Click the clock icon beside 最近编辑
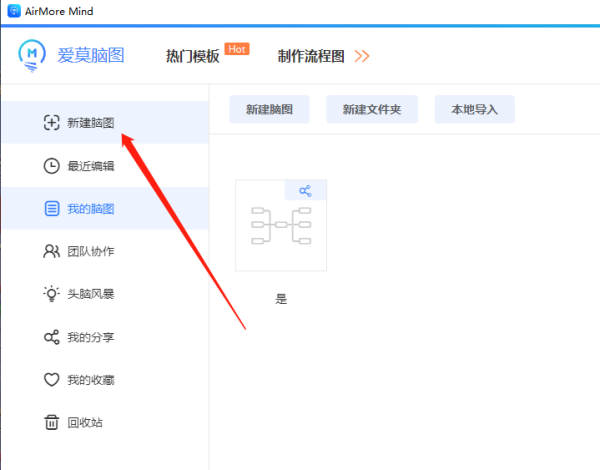 [51, 166]
